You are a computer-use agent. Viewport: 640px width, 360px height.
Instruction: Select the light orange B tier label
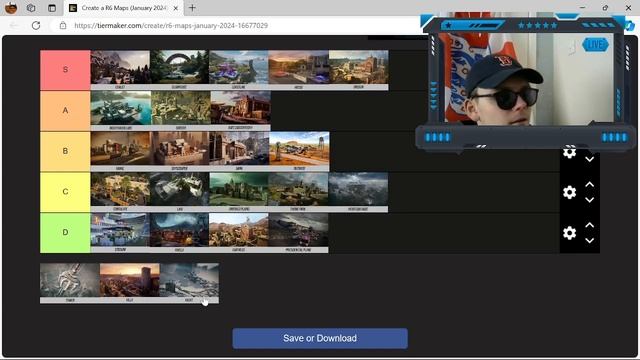pyautogui.click(x=65, y=151)
